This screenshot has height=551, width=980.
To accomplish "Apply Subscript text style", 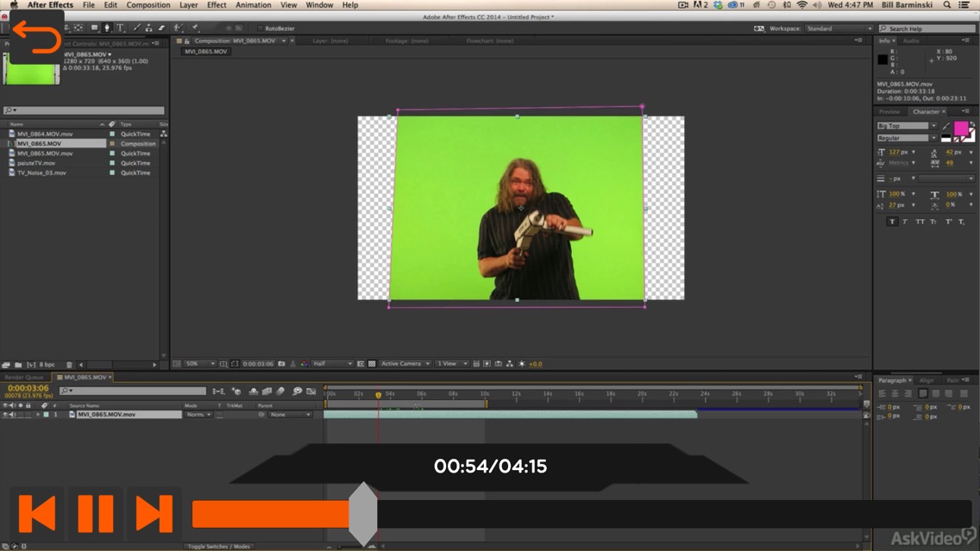I will 961,222.
